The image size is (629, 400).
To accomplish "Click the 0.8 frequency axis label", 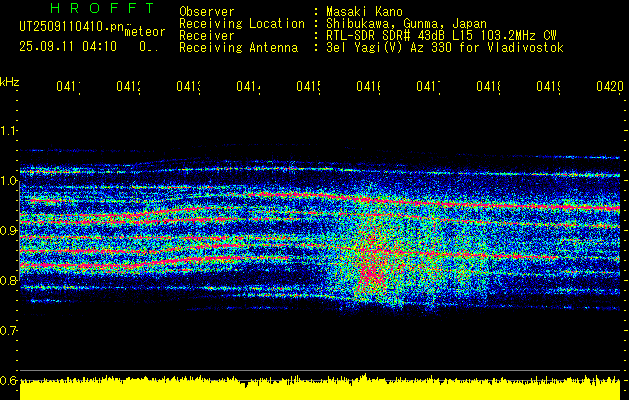I will (8, 280).
